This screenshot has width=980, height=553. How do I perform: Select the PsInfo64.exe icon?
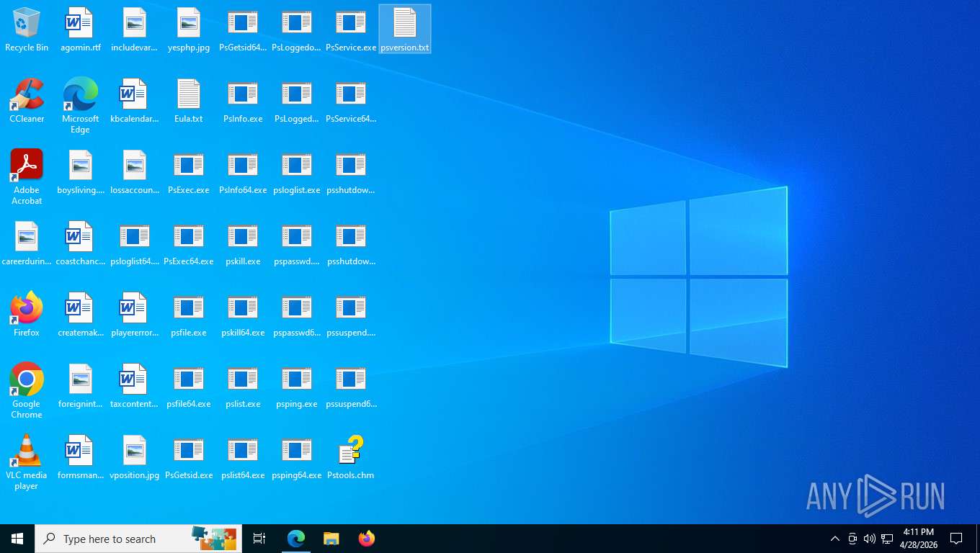243,172
